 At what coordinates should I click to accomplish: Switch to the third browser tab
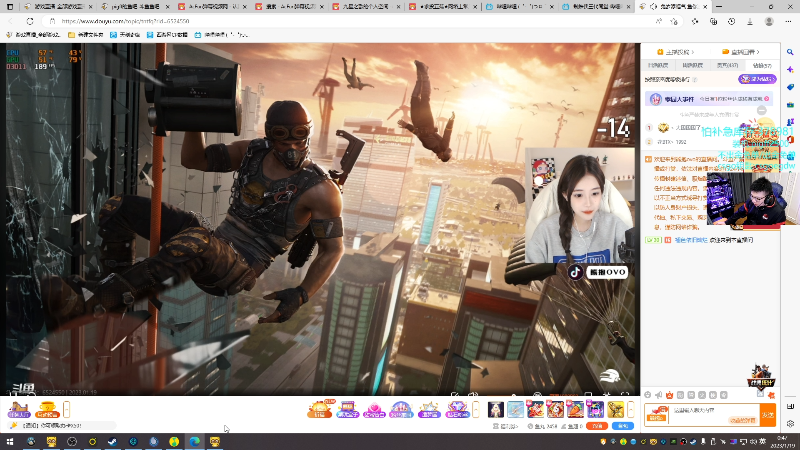tap(212, 7)
